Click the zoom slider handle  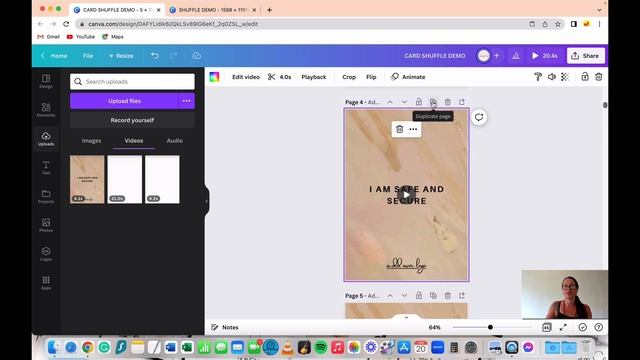tap(490, 327)
